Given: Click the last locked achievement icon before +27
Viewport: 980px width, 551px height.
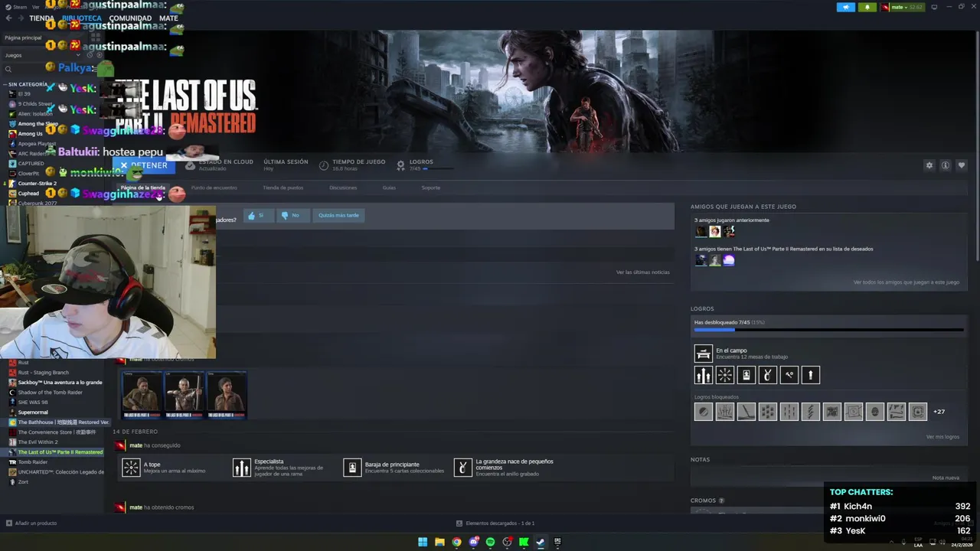Looking at the screenshot, I should [918, 412].
